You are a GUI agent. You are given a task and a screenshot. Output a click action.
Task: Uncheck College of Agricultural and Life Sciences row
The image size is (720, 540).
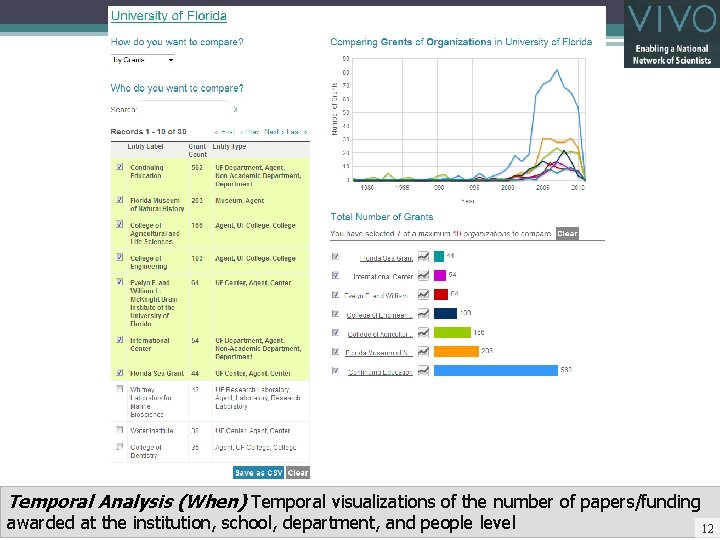(x=120, y=224)
